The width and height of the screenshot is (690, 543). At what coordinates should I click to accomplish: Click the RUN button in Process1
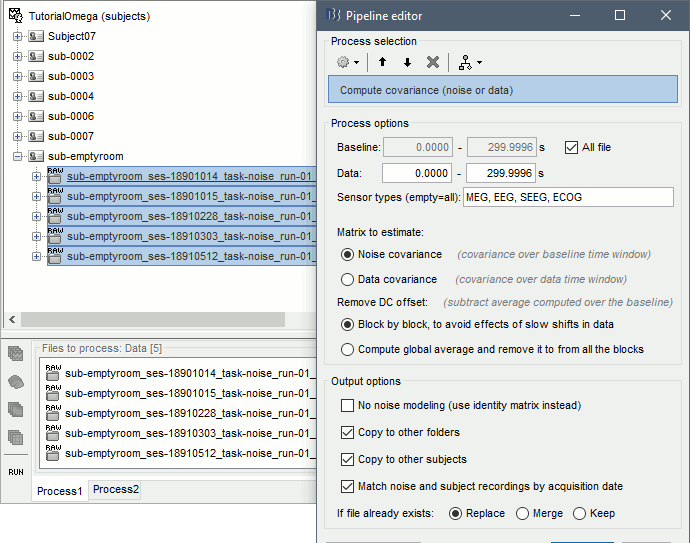[16, 471]
